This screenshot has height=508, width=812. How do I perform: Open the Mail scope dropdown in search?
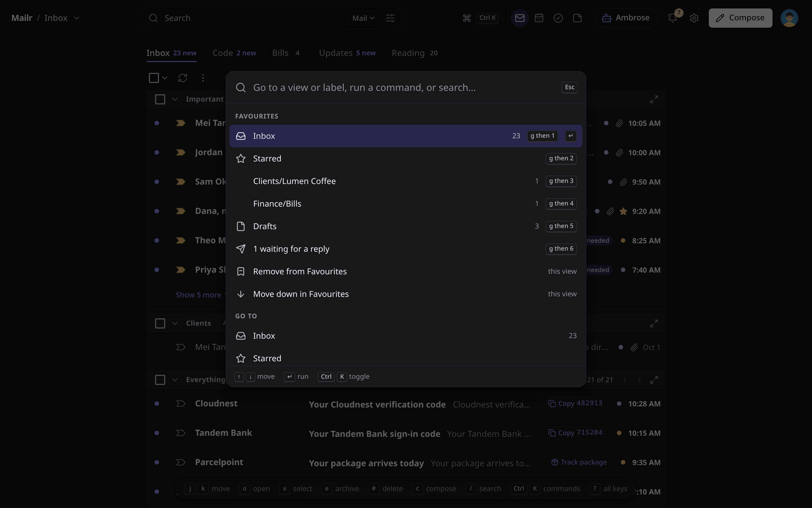coord(363,18)
